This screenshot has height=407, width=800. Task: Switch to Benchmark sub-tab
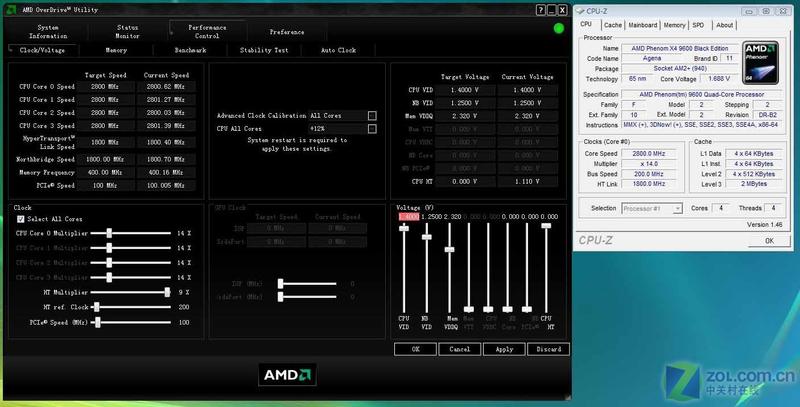tap(190, 50)
